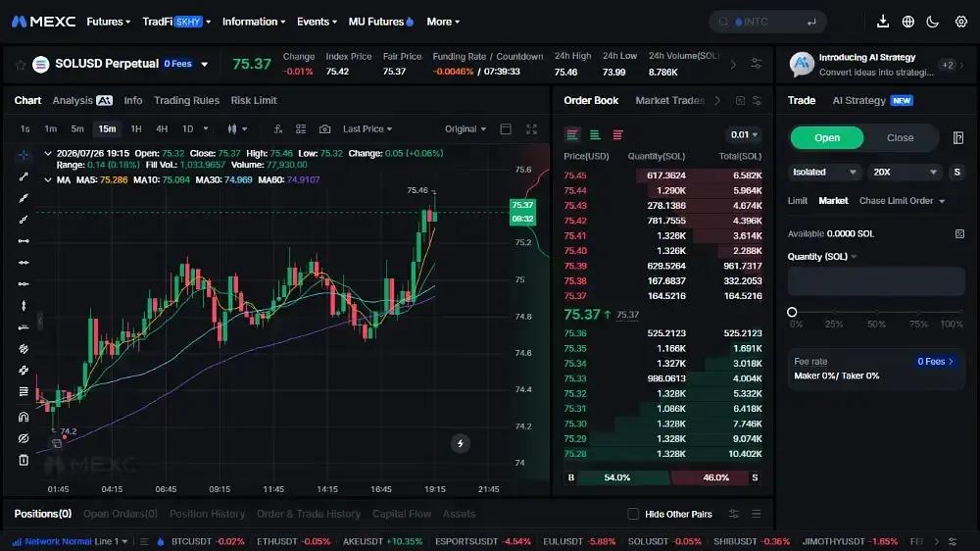Select the vertical price range tool
The image size is (980, 551).
24,305
